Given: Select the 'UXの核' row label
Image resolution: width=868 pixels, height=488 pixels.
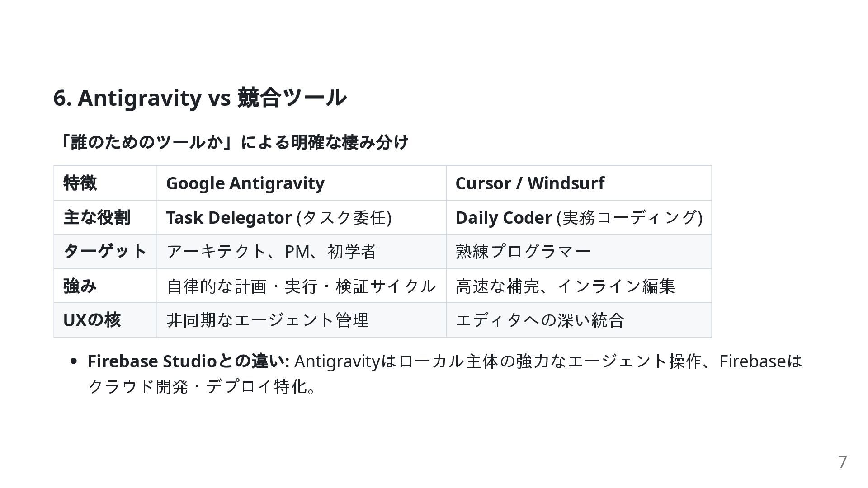Looking at the screenshot, I should (x=92, y=320).
